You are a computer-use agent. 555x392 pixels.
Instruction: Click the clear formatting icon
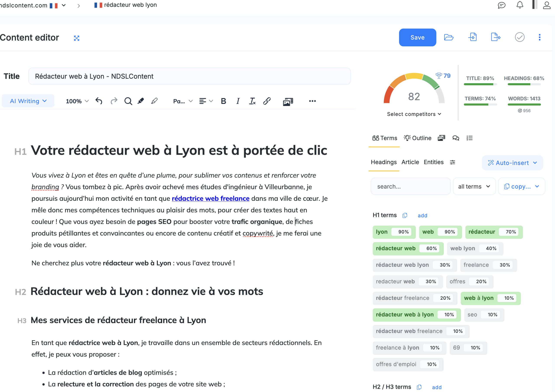(x=252, y=101)
